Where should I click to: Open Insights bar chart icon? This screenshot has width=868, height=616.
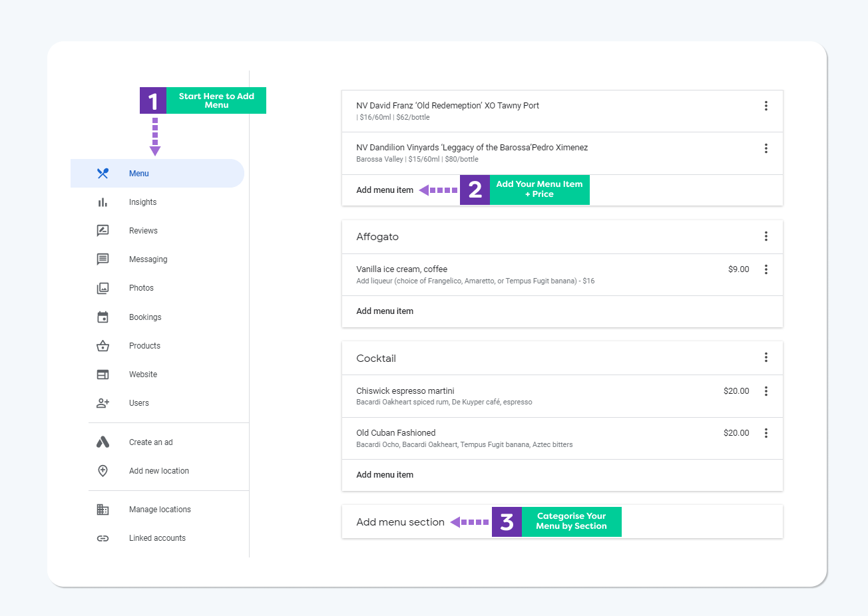tap(103, 202)
